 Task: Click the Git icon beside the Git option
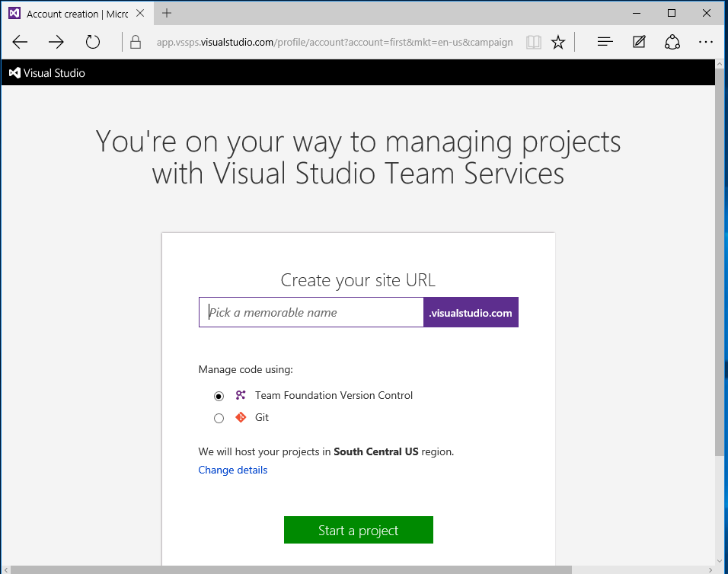pos(241,417)
